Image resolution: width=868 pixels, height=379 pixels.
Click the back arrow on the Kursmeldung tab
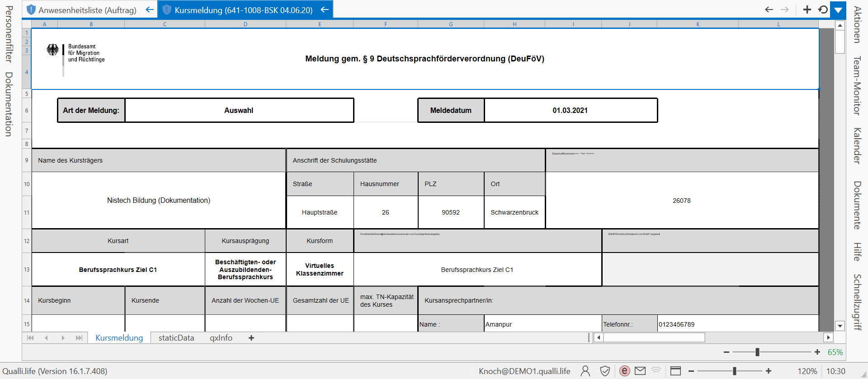tap(325, 9)
